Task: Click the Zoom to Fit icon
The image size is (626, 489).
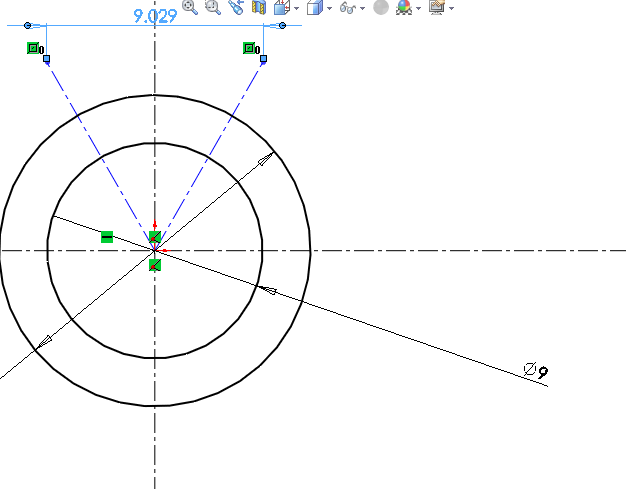Action: point(190,7)
